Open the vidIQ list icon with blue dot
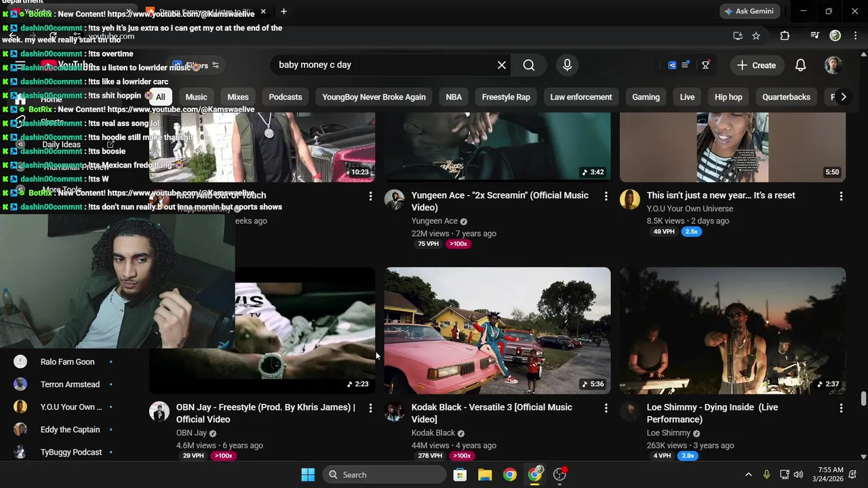 (x=686, y=65)
